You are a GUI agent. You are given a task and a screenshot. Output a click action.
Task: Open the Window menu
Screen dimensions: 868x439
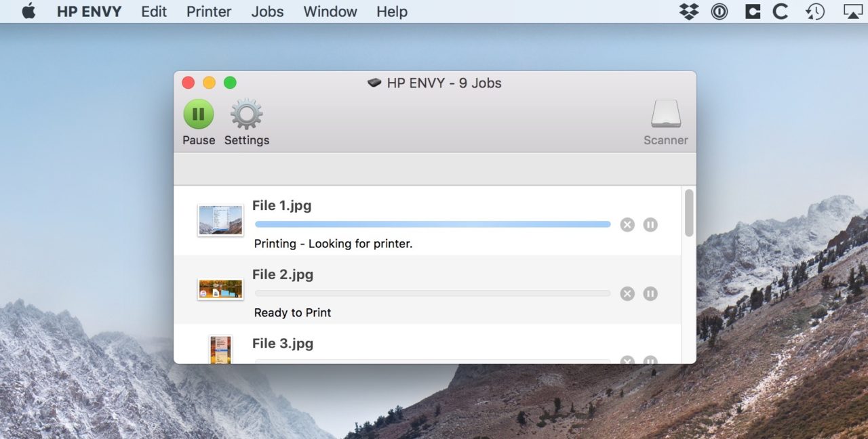pyautogui.click(x=330, y=12)
